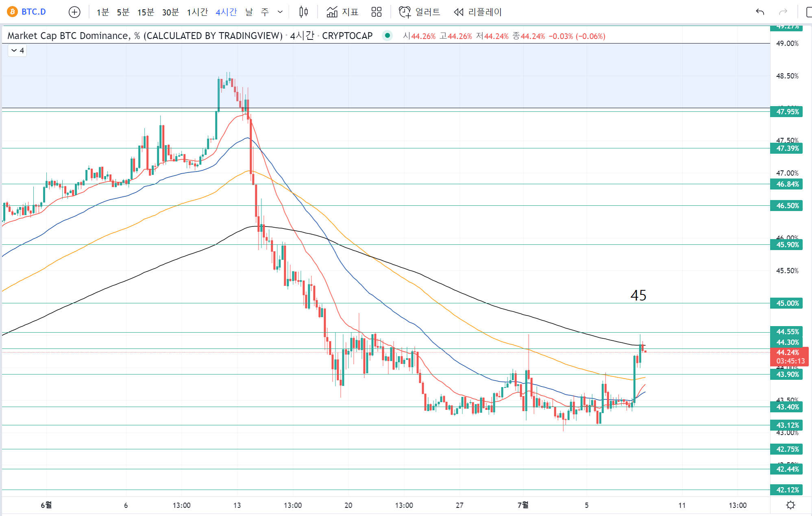Select the daily 날 timeframe
Viewport: 812px width, 516px height.
point(249,12)
